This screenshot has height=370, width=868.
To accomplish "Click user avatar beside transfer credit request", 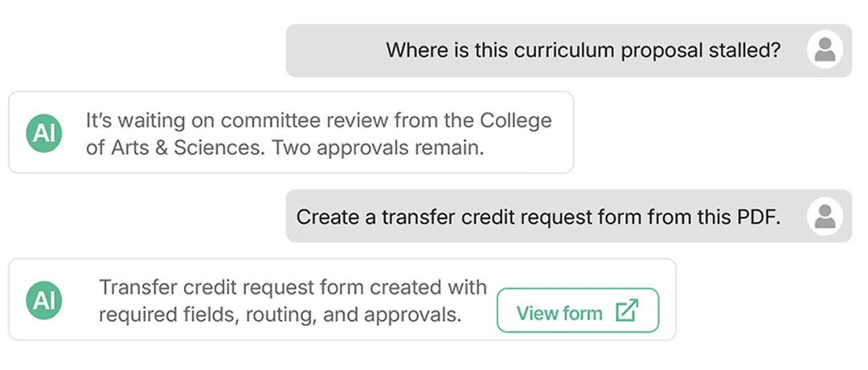I will tap(825, 216).
